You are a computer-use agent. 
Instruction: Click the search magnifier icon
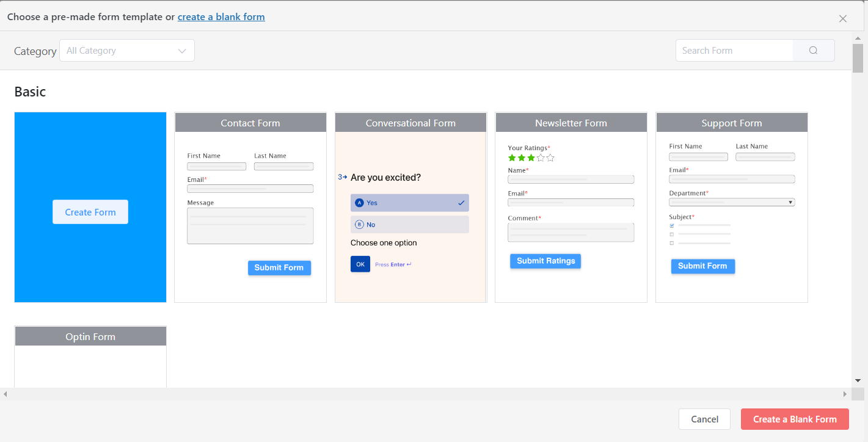813,50
